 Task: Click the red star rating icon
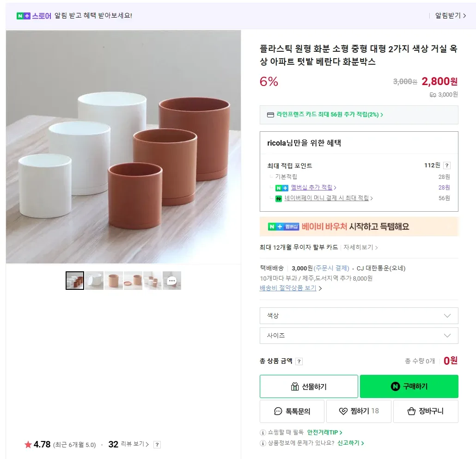coord(28,445)
